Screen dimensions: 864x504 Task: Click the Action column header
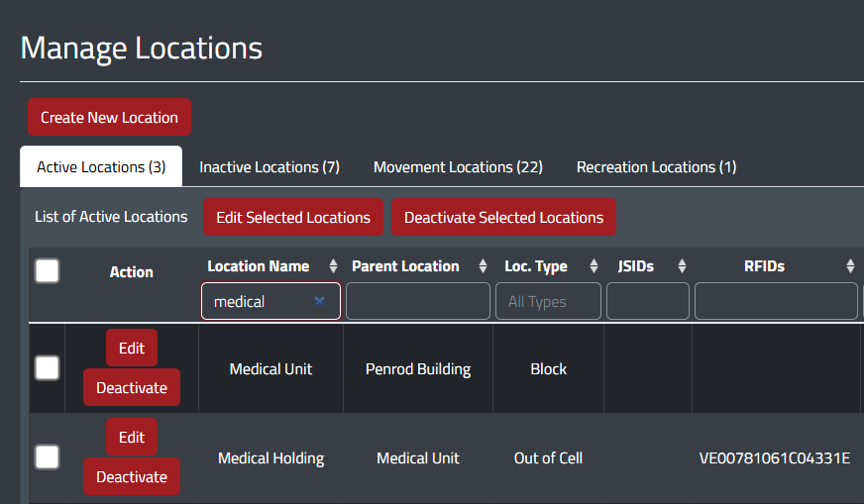pyautogui.click(x=131, y=272)
